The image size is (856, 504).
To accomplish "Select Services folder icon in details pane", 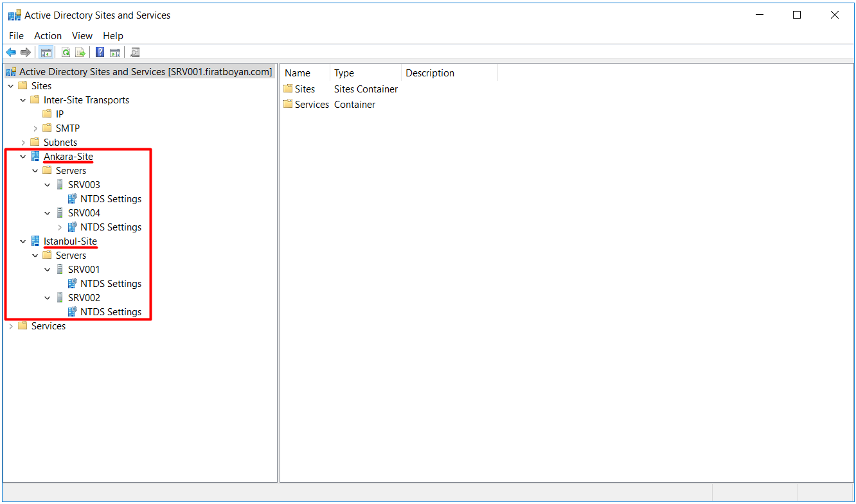I will click(x=288, y=104).
